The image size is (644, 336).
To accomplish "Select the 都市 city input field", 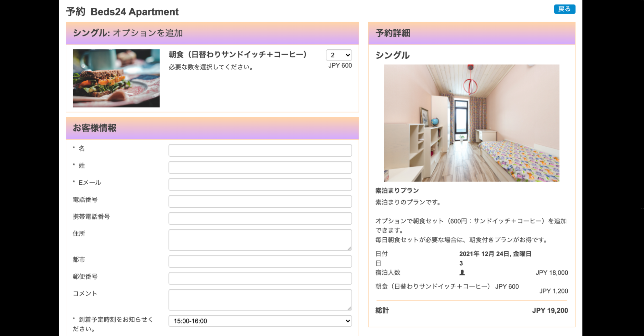I will tap(260, 262).
